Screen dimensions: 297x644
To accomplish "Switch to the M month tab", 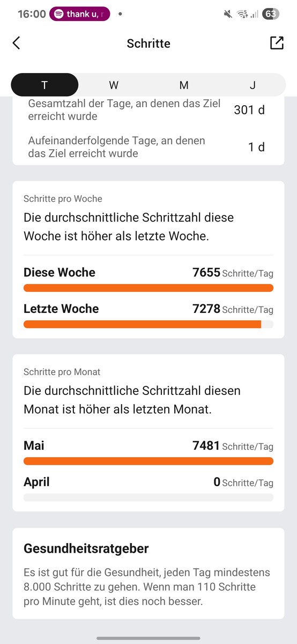I will [x=184, y=85].
